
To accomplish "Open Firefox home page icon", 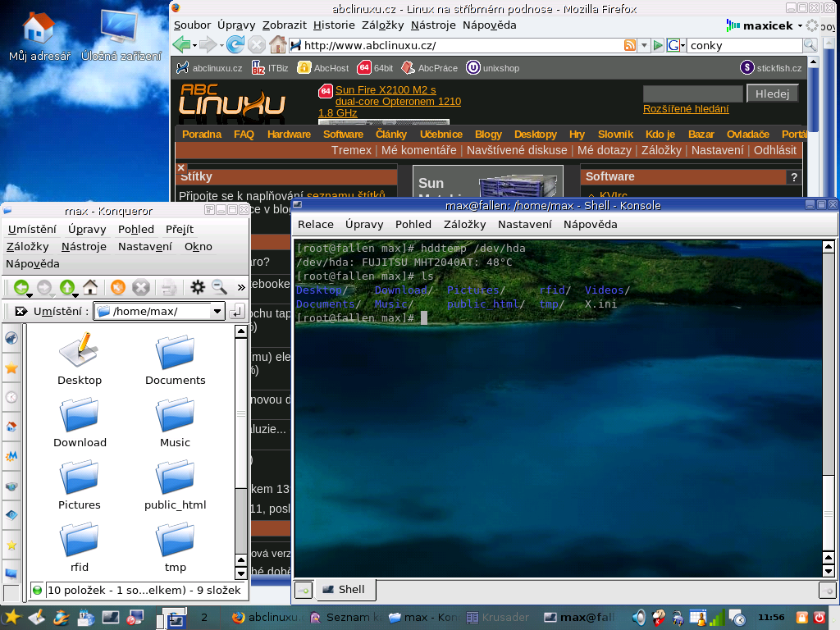I will 277,44.
